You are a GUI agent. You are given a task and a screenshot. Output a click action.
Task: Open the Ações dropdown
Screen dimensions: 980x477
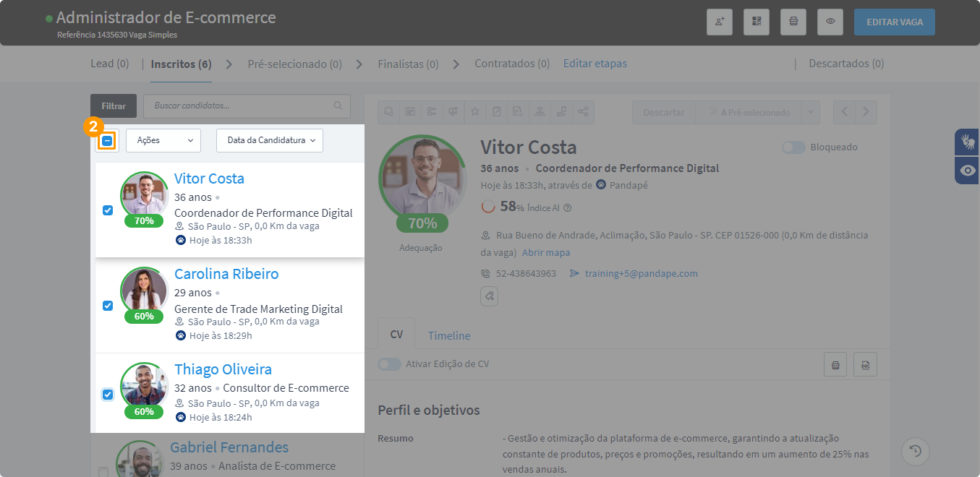point(163,141)
